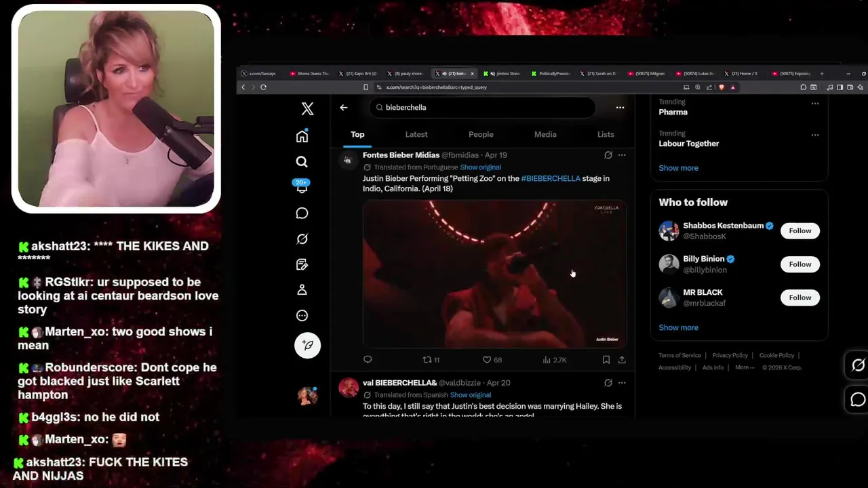Click Grok icon on val BIEBERCHELLA post
This screenshot has height=488, width=868.
608,383
